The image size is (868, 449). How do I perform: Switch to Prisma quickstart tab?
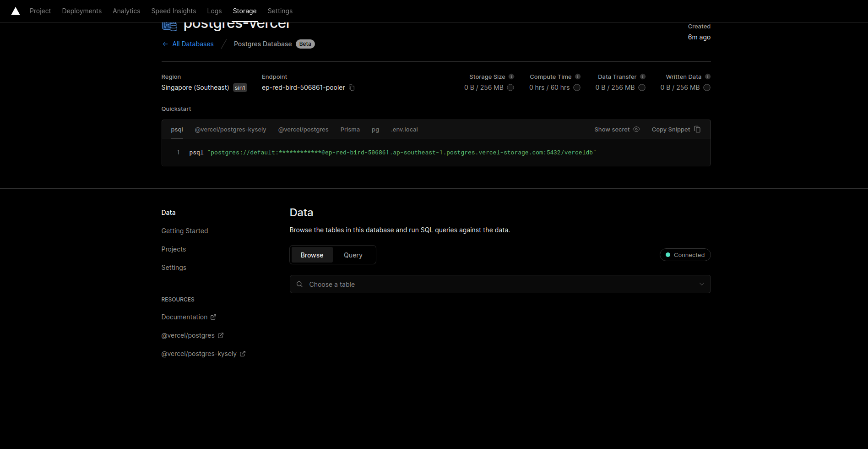point(350,130)
